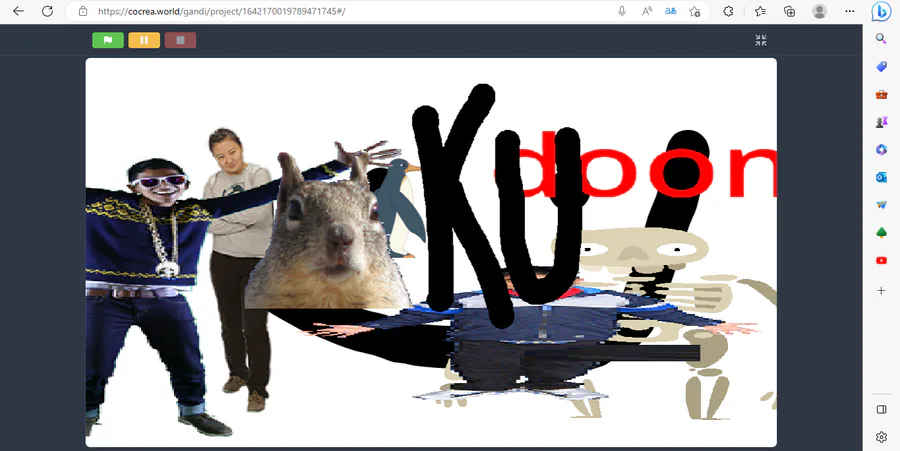Open the green tree sidebar app
900x451 pixels.
[x=881, y=232]
